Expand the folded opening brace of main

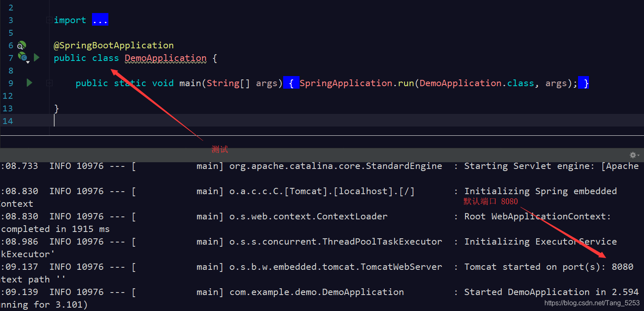[x=291, y=83]
